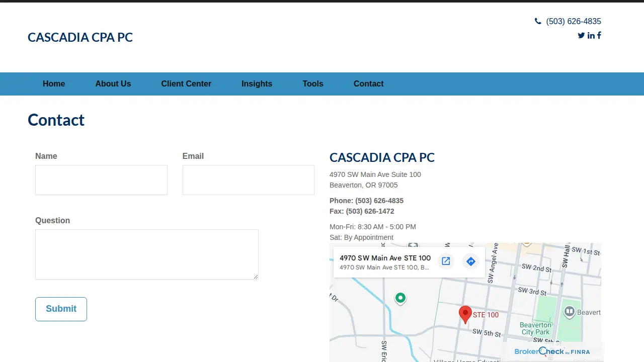Focus the Name input field
Viewport: 644px width, 362px height.
(101, 180)
